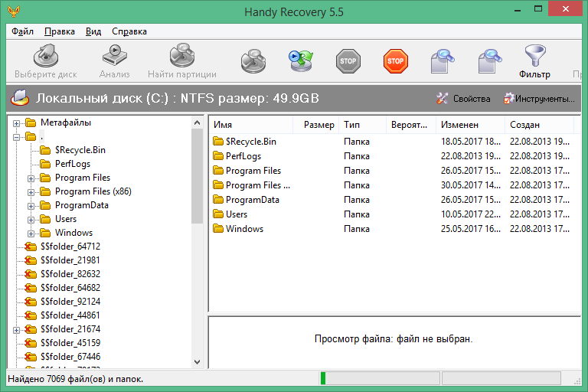This screenshot has height=392, width=588.
Task: Collapse the root '.' tree node
Action: tap(16, 137)
